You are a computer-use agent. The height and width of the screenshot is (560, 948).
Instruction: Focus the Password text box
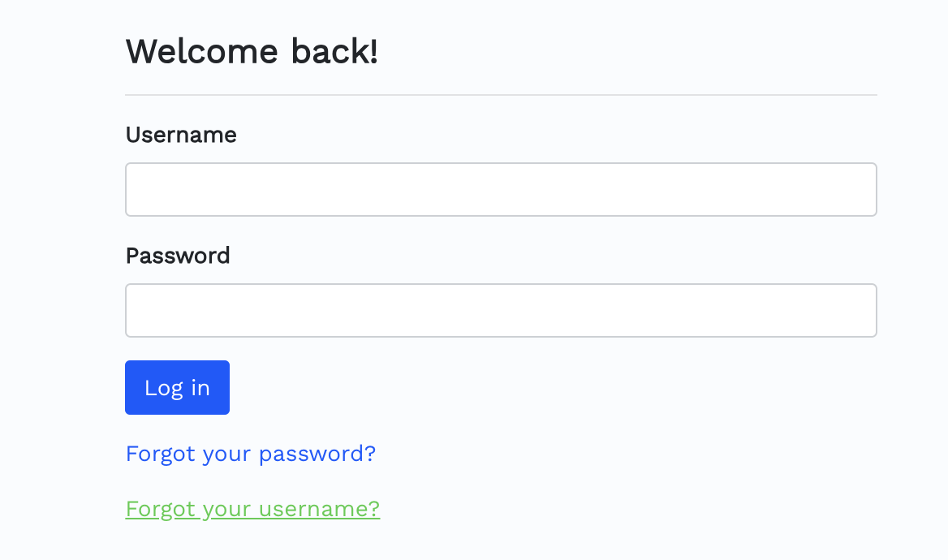click(501, 310)
